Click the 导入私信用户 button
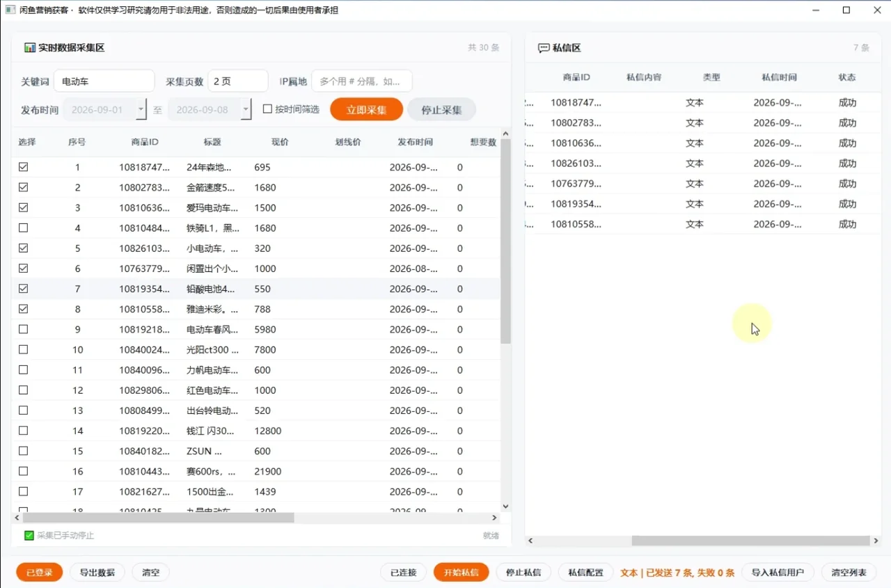 tap(778, 572)
